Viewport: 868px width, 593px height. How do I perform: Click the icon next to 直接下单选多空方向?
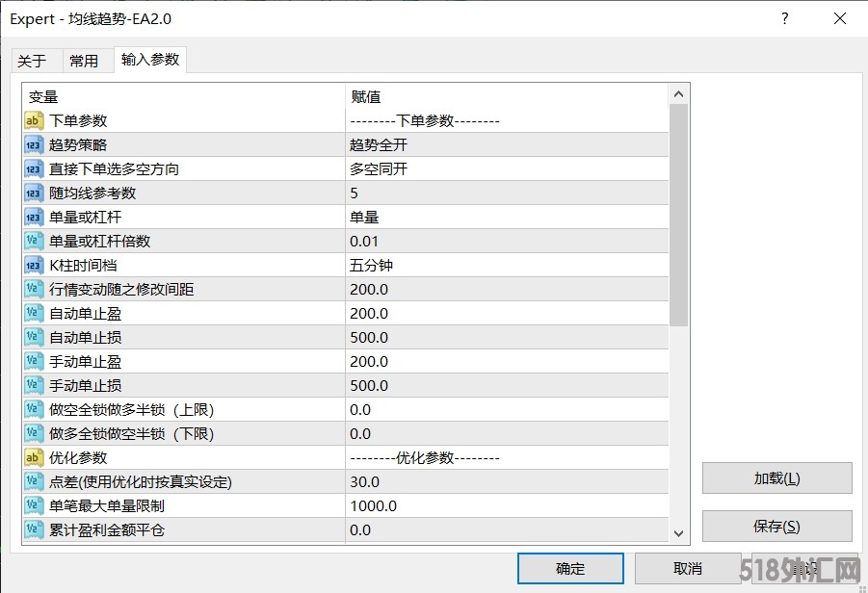(x=34, y=168)
